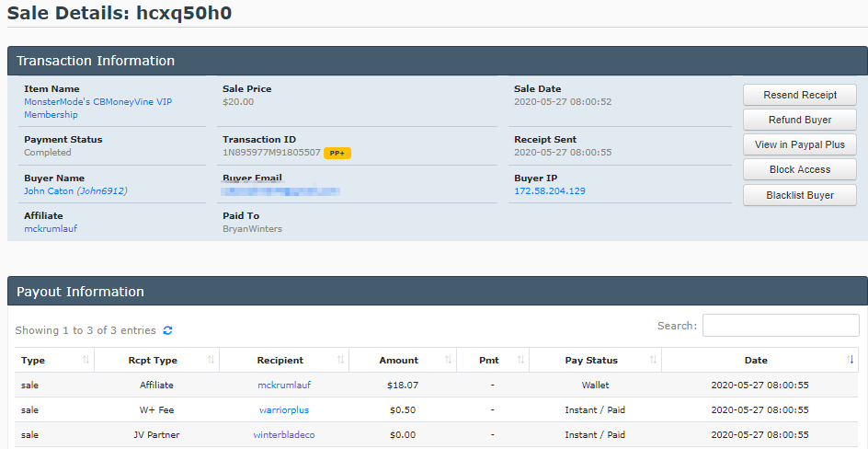Click the Rcpt Type column header label
This screenshot has width=868, height=449.
click(x=153, y=361)
